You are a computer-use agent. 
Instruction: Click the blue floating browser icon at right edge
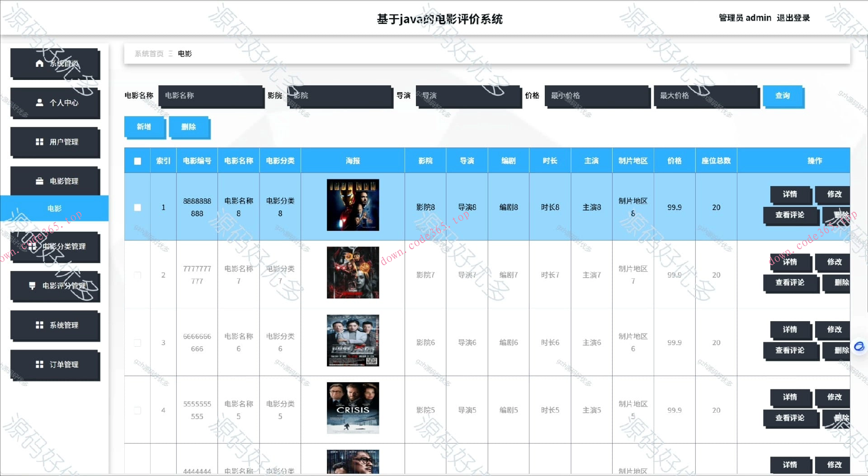pos(859,346)
